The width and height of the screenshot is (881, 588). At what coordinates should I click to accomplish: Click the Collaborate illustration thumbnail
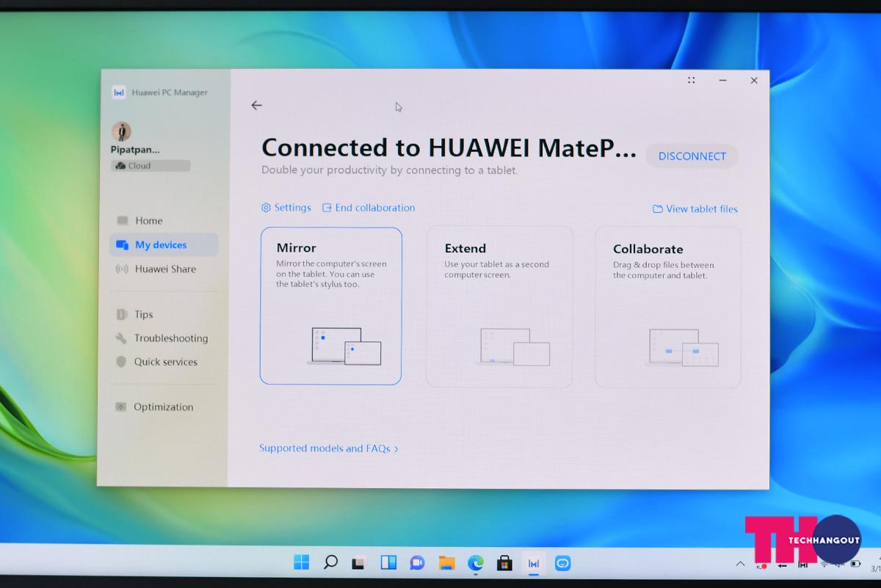682,348
